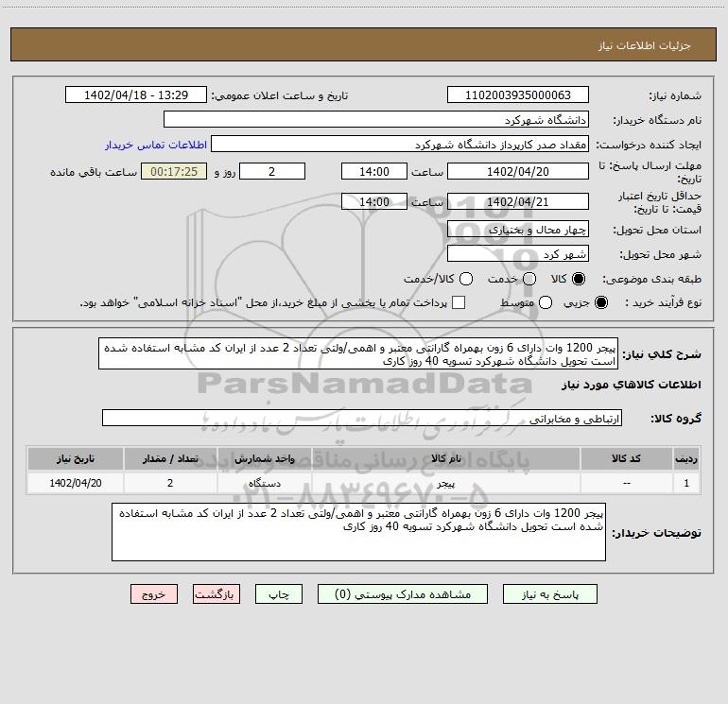Image resolution: width=728 pixels, height=704 pixels.
Task: Click the شرح کلی نیاز description box
Action: pos(358,353)
